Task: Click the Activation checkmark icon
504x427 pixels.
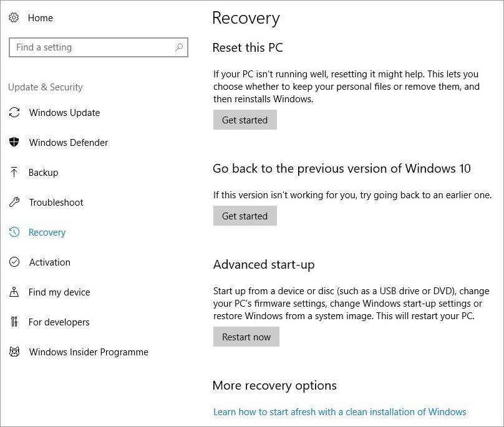Action: click(14, 262)
